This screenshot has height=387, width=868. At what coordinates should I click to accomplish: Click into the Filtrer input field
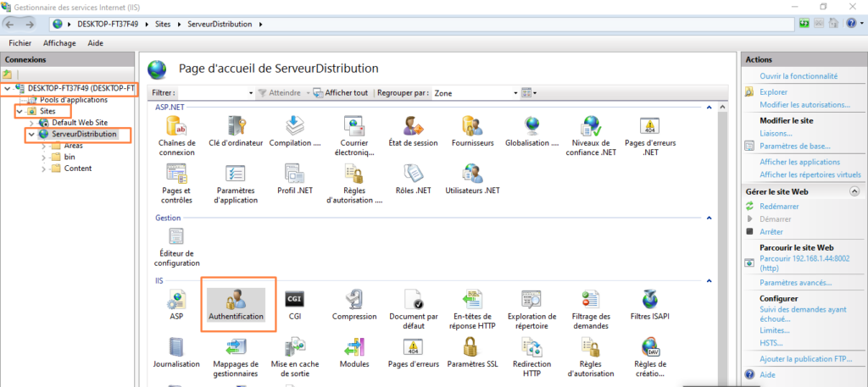(x=213, y=93)
